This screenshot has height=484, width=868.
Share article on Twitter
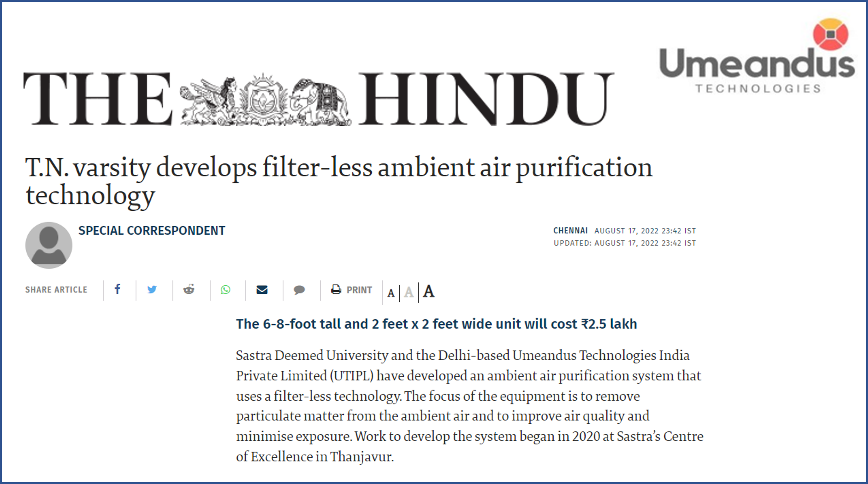152,289
